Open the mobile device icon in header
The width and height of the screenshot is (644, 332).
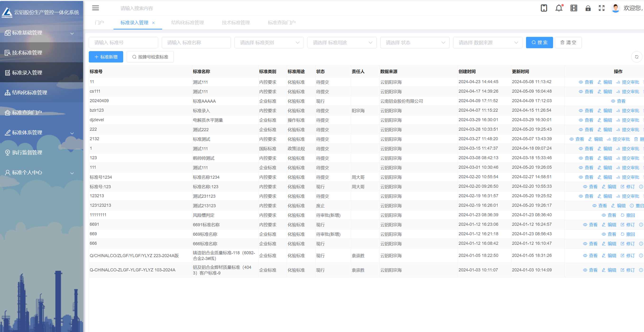(x=544, y=8)
